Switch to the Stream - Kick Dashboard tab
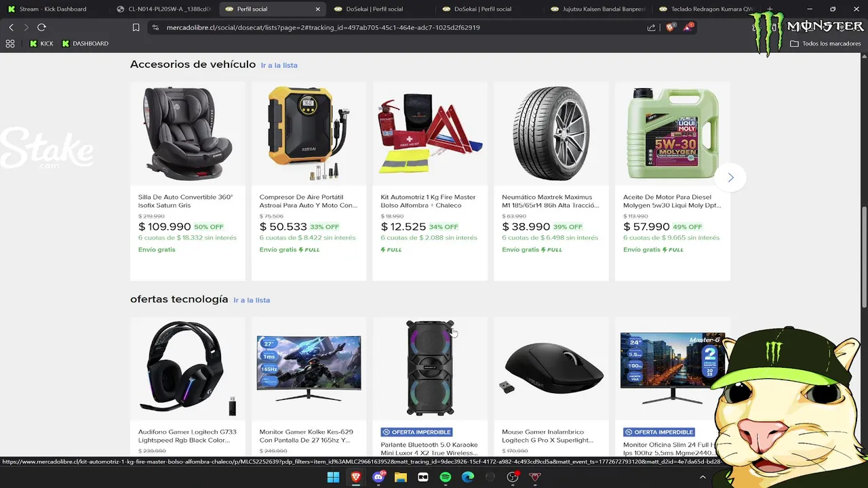 point(53,9)
